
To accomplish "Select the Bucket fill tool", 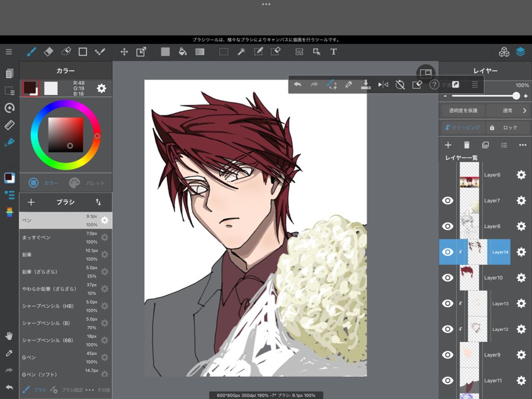I will [x=182, y=52].
